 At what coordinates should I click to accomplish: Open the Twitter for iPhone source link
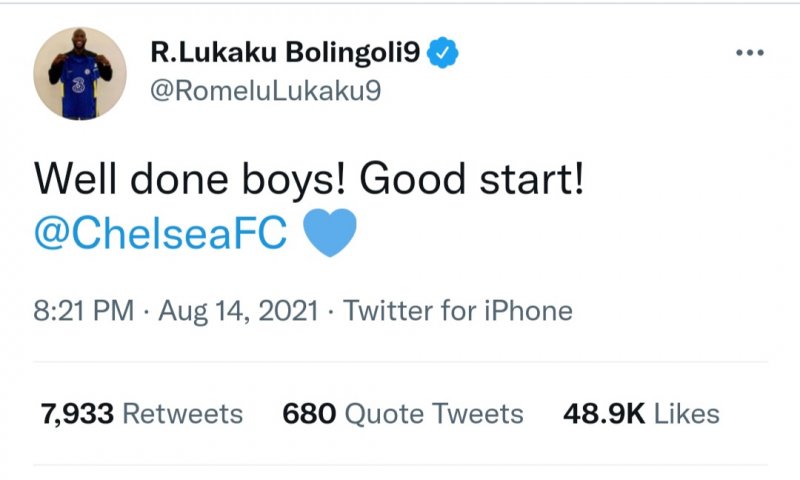[x=458, y=311]
